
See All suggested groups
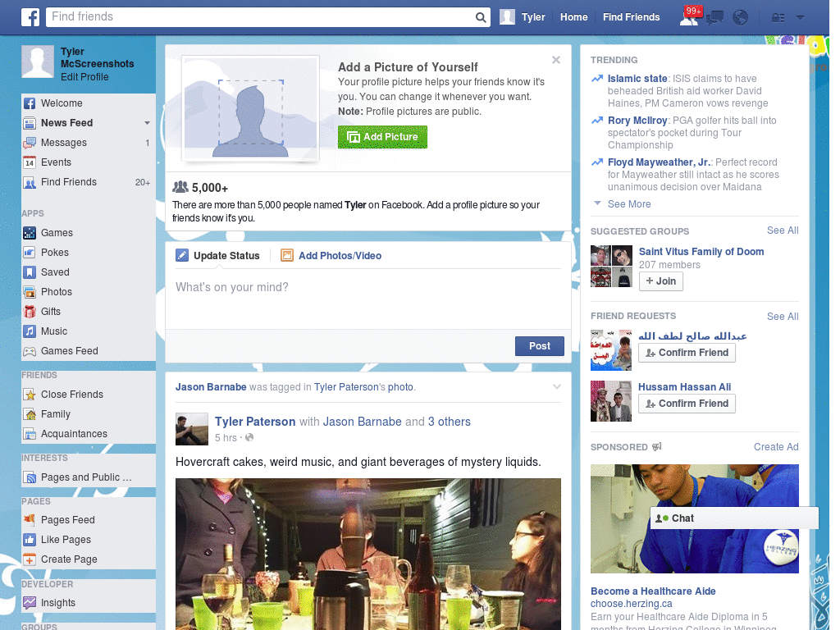[782, 231]
